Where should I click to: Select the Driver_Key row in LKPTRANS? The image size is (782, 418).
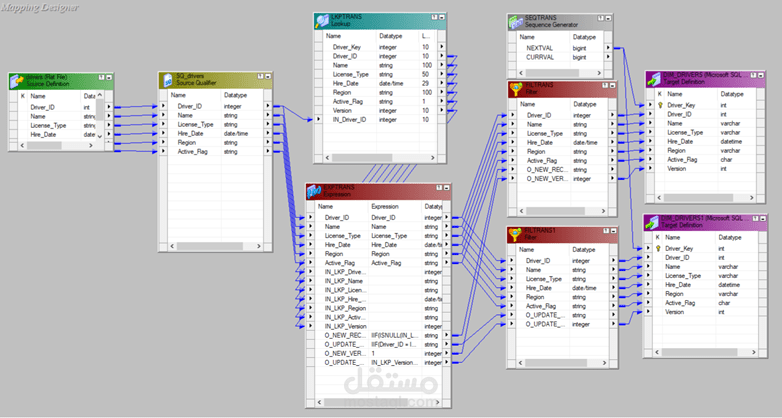pyautogui.click(x=380, y=47)
